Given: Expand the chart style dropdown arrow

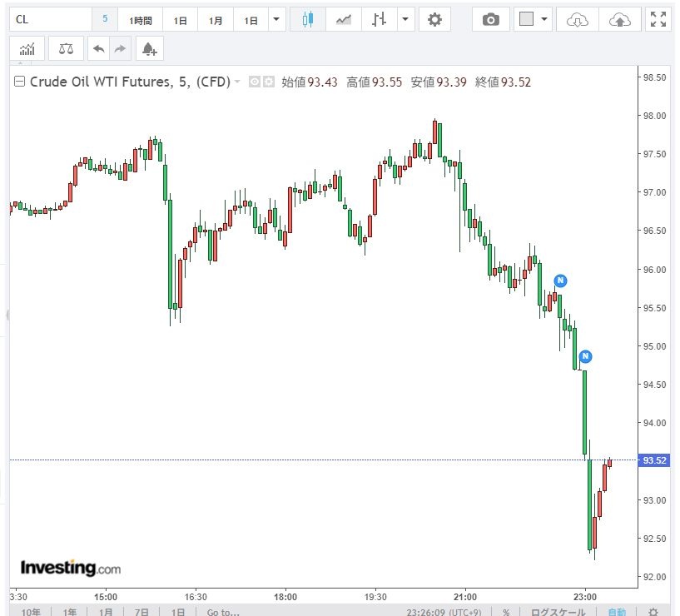Looking at the screenshot, I should pyautogui.click(x=405, y=19).
